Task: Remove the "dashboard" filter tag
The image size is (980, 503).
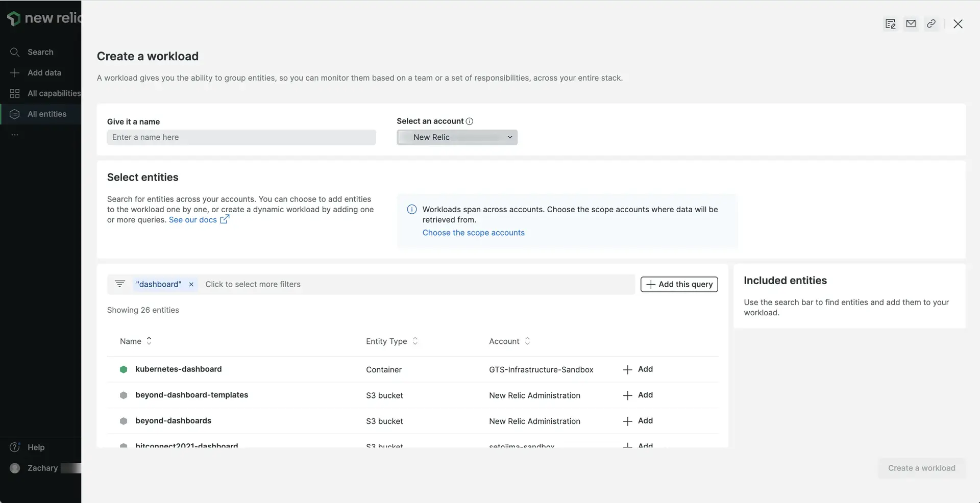Action: point(191,285)
